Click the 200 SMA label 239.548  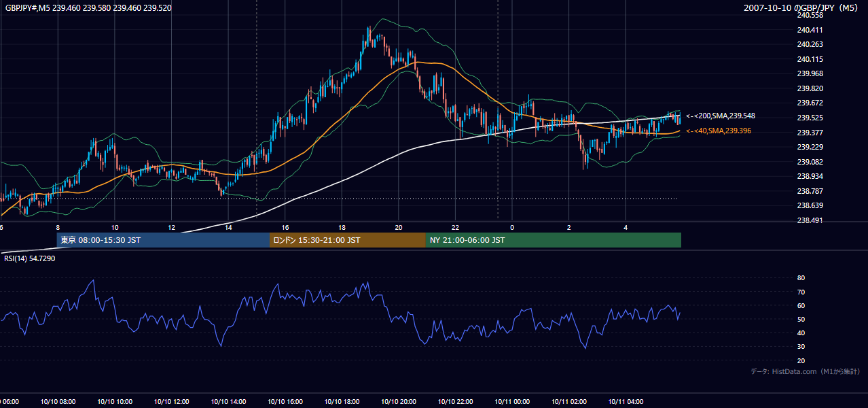[x=721, y=116]
